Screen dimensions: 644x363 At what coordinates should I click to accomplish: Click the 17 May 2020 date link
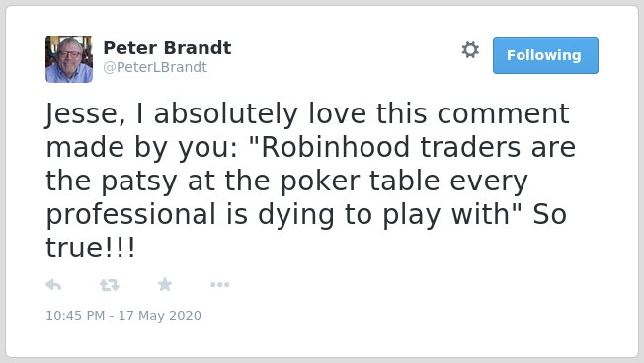pos(160,315)
